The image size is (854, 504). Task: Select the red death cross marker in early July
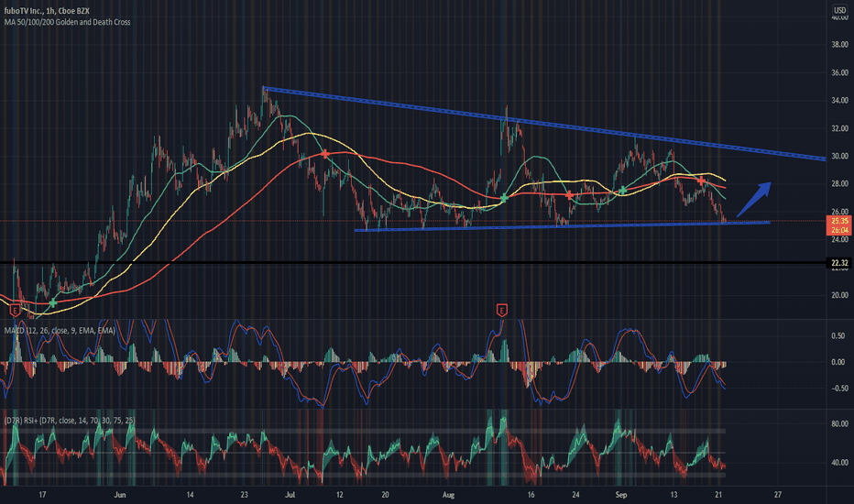(x=325, y=154)
